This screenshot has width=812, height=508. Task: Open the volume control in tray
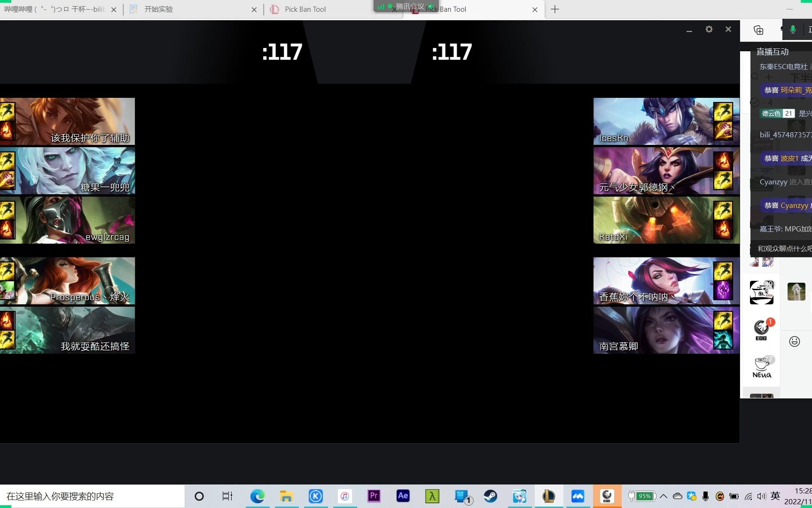click(762, 496)
